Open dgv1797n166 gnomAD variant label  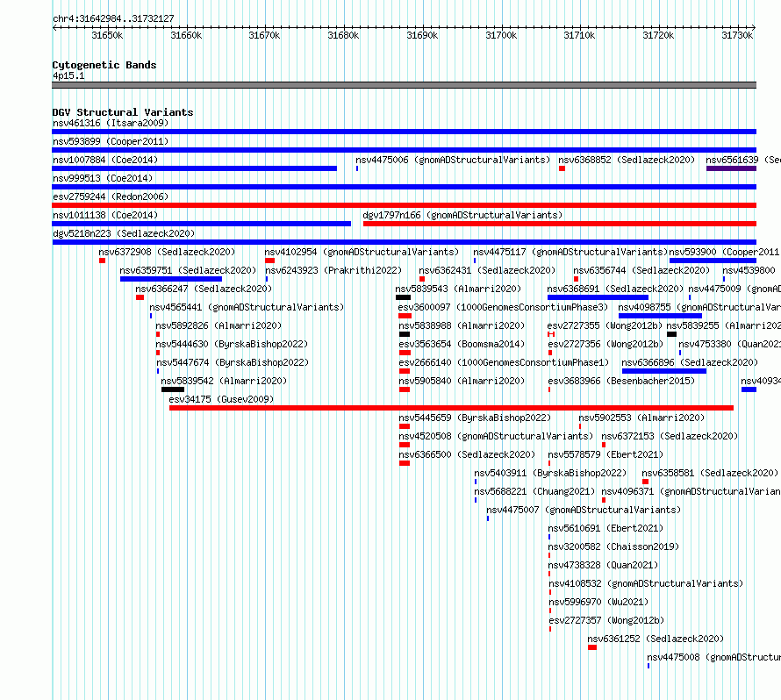tap(462, 215)
